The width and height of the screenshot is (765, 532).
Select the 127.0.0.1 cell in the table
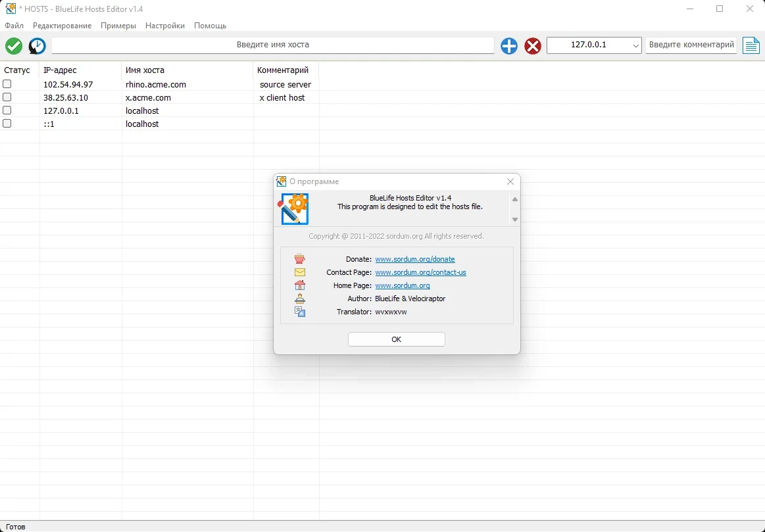[x=80, y=110]
